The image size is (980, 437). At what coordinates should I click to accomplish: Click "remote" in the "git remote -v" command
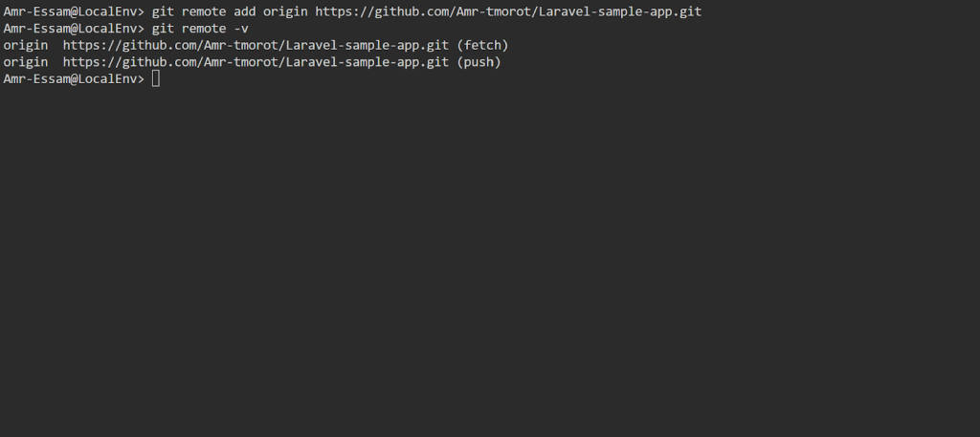tap(204, 29)
